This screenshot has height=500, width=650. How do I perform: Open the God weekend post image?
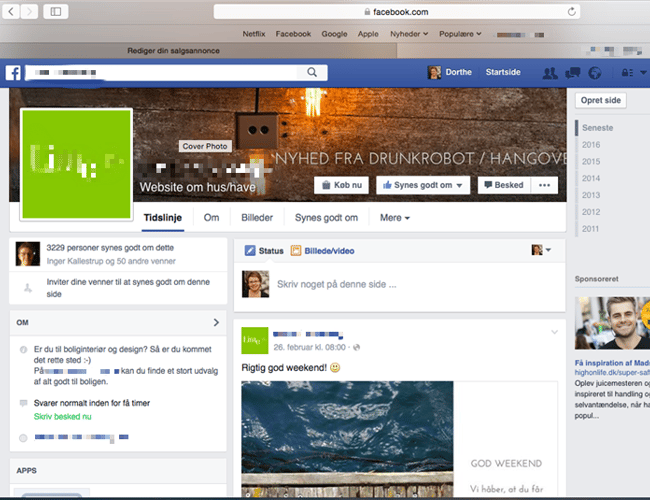(347, 439)
